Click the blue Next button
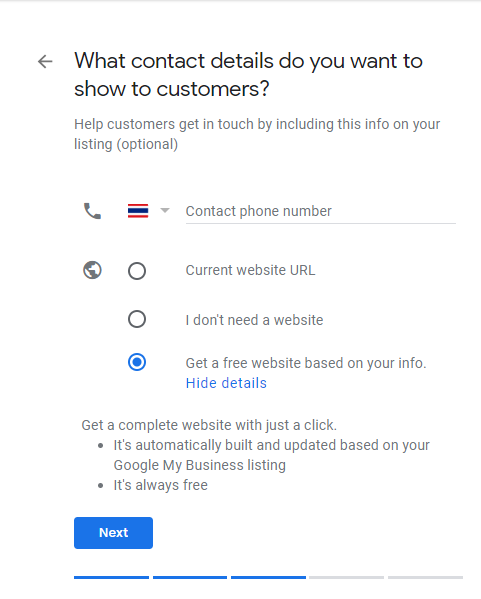This screenshot has height=599, width=481. pos(113,533)
